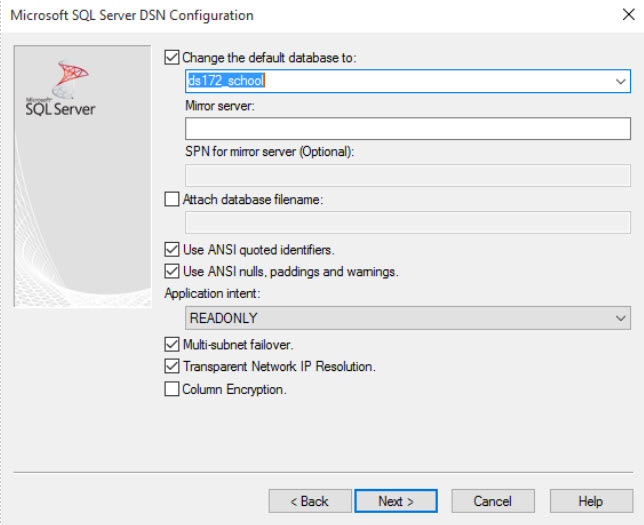The width and height of the screenshot is (644, 525).
Task: Click into the Mirror server field
Action: (x=408, y=129)
